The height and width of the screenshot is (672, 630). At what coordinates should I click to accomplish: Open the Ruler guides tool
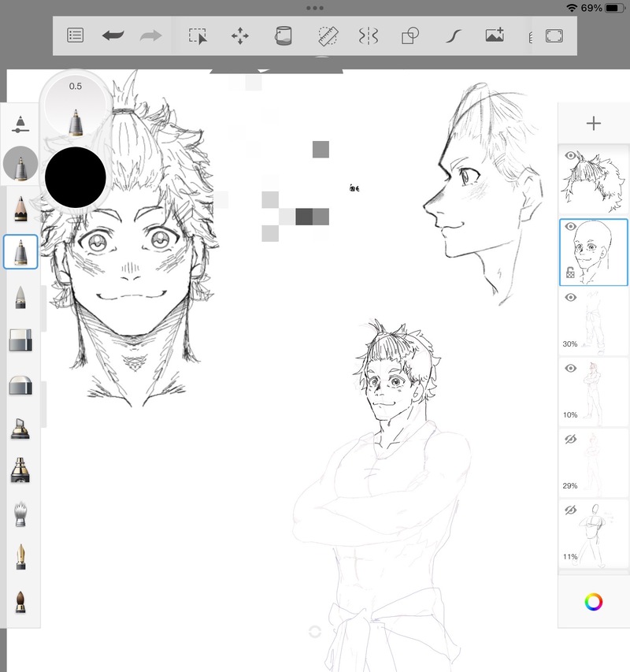[x=328, y=36]
